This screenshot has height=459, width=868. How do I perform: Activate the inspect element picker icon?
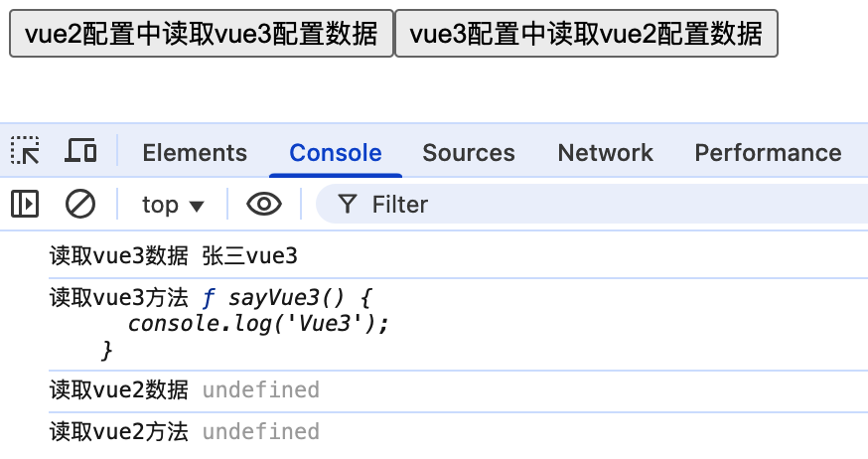tap(25, 152)
